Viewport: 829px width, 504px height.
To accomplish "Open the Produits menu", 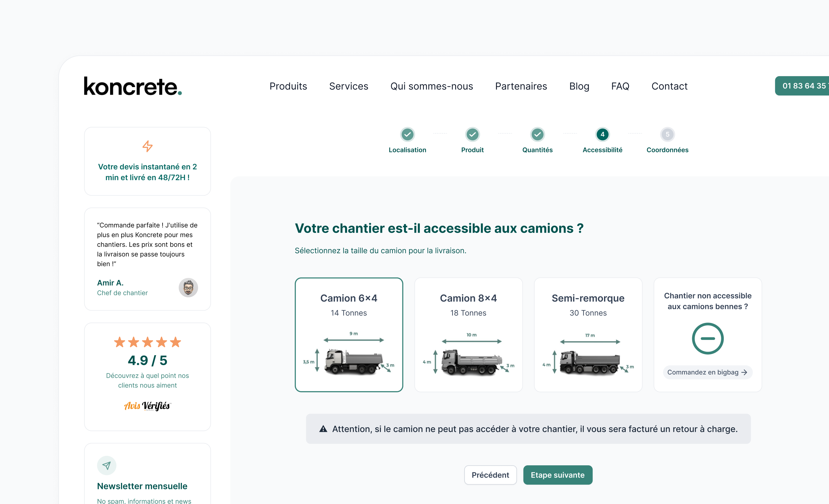I will click(288, 86).
